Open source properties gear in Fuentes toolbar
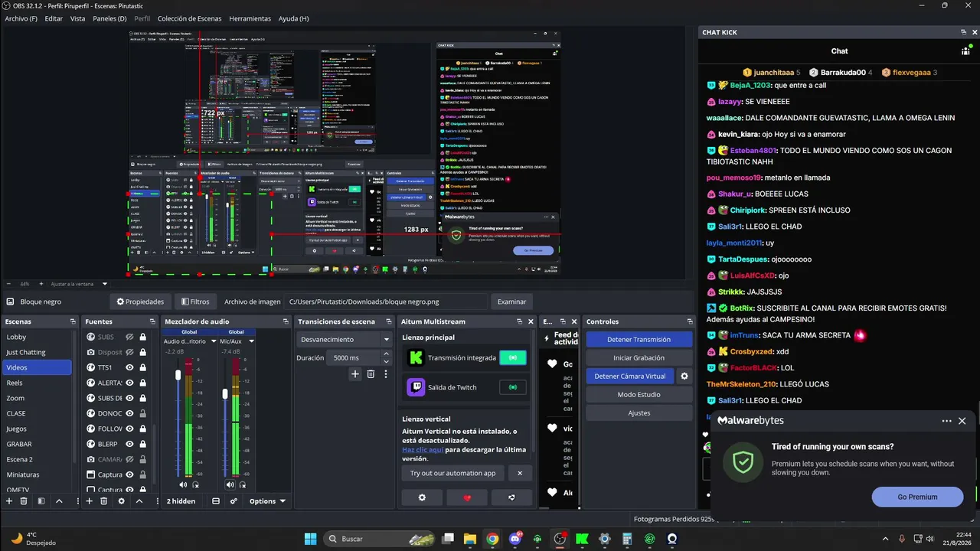This screenshot has width=980, height=551. (121, 501)
